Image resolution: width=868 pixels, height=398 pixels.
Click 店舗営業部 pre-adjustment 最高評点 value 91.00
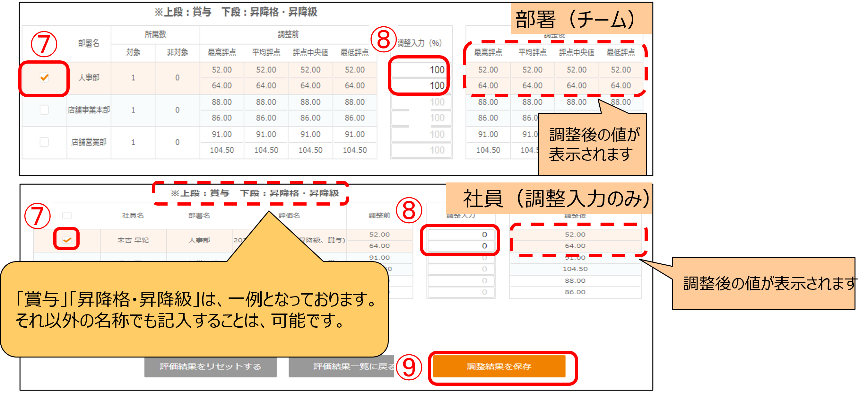(x=222, y=134)
